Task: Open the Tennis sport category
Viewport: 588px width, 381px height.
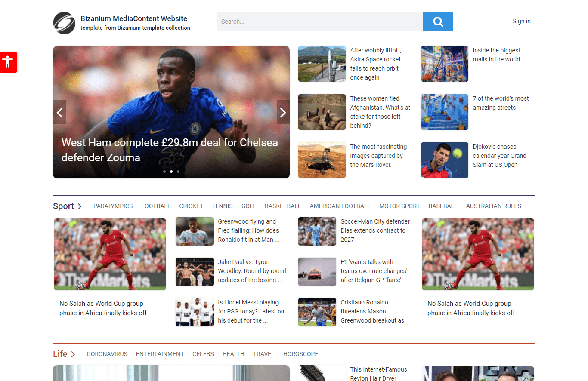Action: click(222, 206)
